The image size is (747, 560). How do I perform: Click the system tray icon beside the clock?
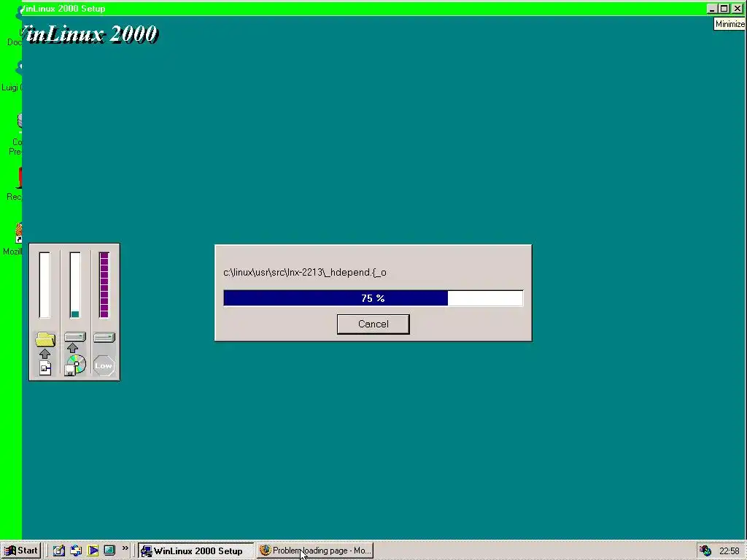coord(705,551)
